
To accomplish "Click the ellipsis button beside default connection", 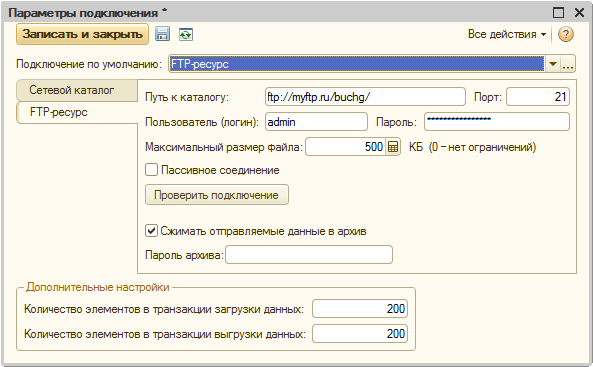I will tap(568, 64).
